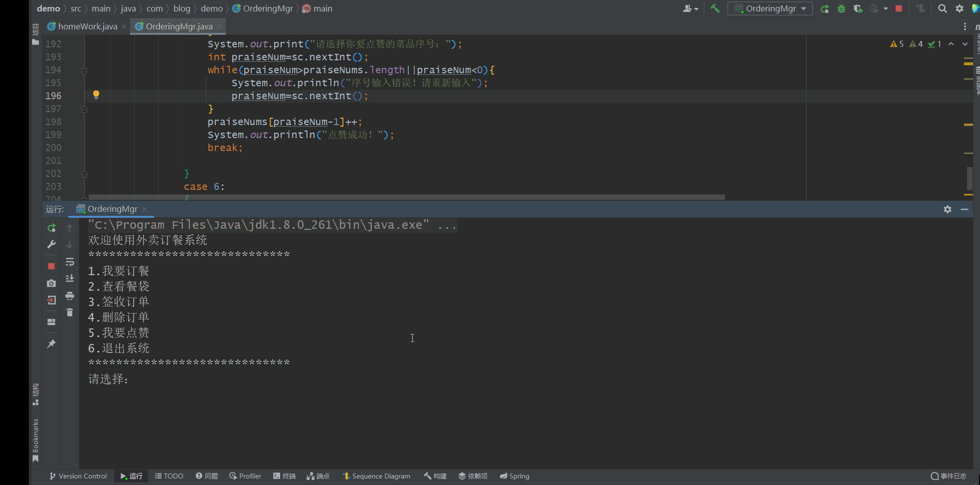This screenshot has width=980, height=485.
Task: Click the console print icon
Action: [70, 296]
